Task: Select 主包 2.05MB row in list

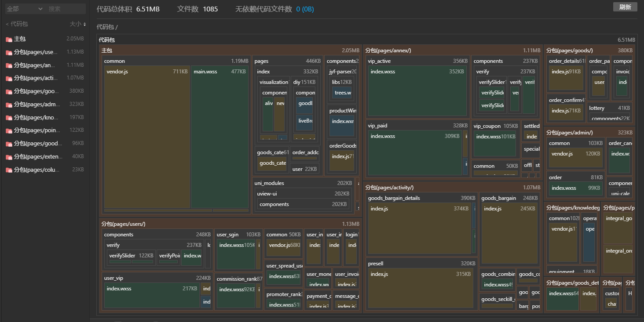Action: click(x=44, y=39)
